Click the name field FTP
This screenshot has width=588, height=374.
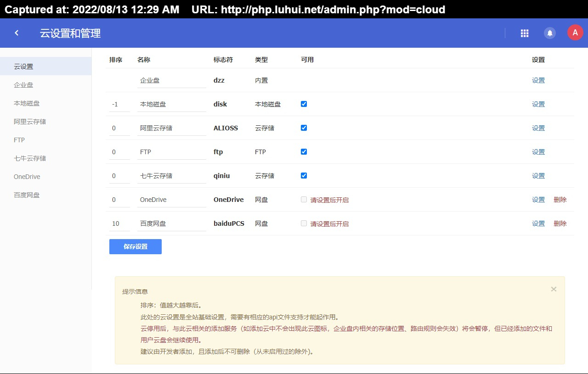pyautogui.click(x=172, y=152)
